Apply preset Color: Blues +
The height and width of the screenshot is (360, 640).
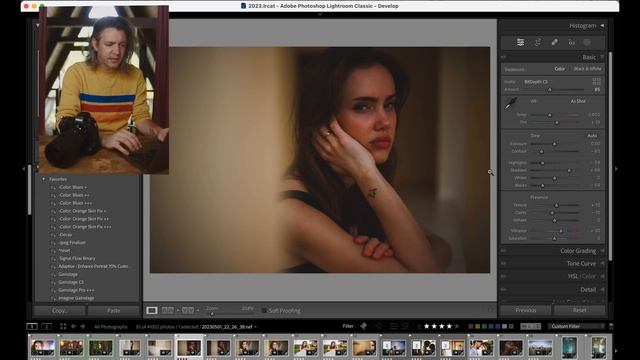click(72, 187)
